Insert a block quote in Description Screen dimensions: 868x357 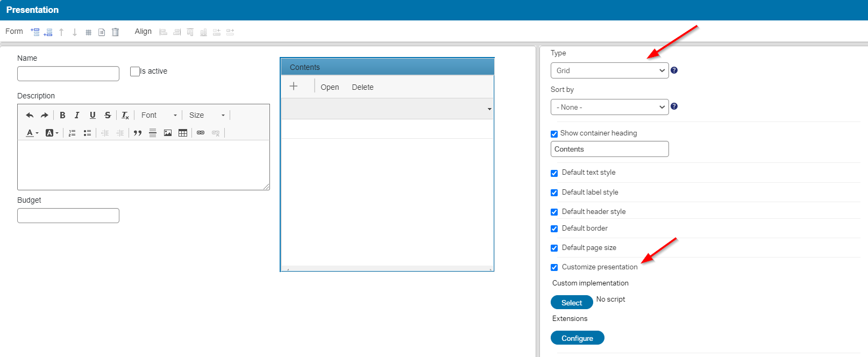point(138,133)
